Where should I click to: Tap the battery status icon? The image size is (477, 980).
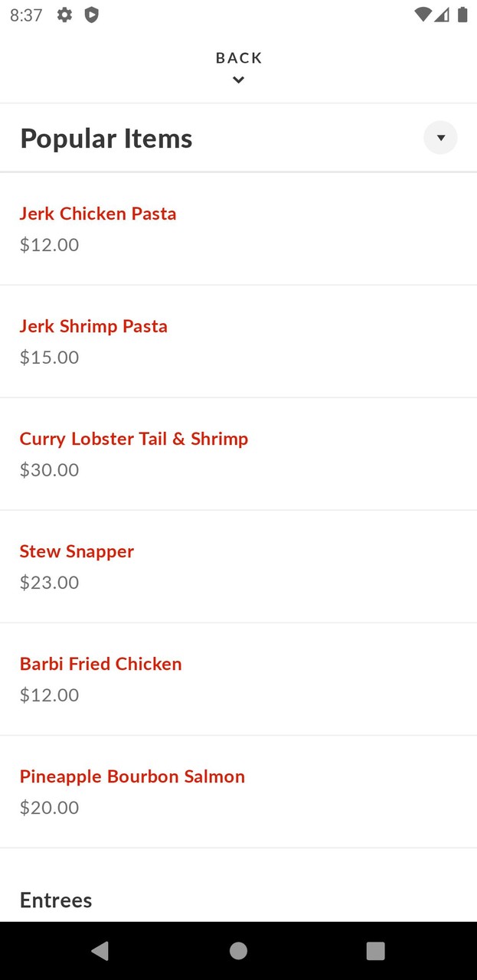tap(462, 15)
